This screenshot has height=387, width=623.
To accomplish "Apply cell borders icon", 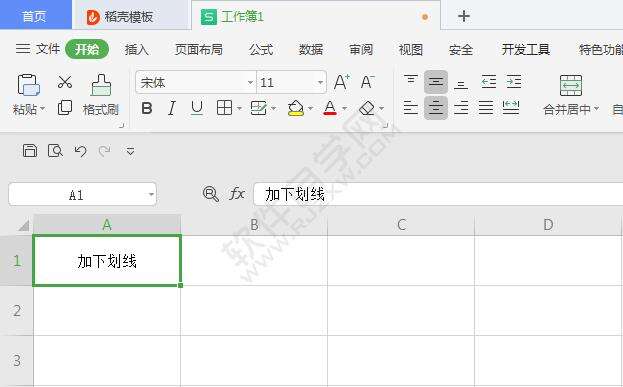I will pos(224,108).
